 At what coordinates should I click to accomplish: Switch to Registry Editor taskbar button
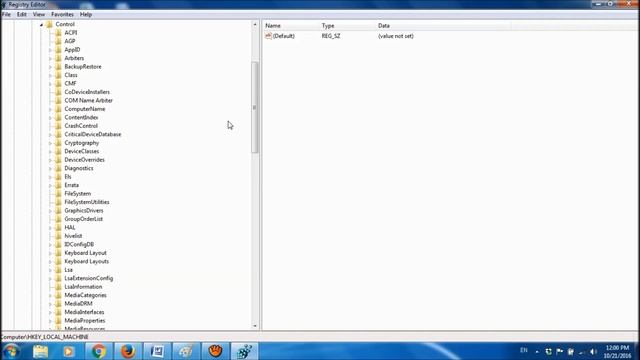tap(244, 351)
